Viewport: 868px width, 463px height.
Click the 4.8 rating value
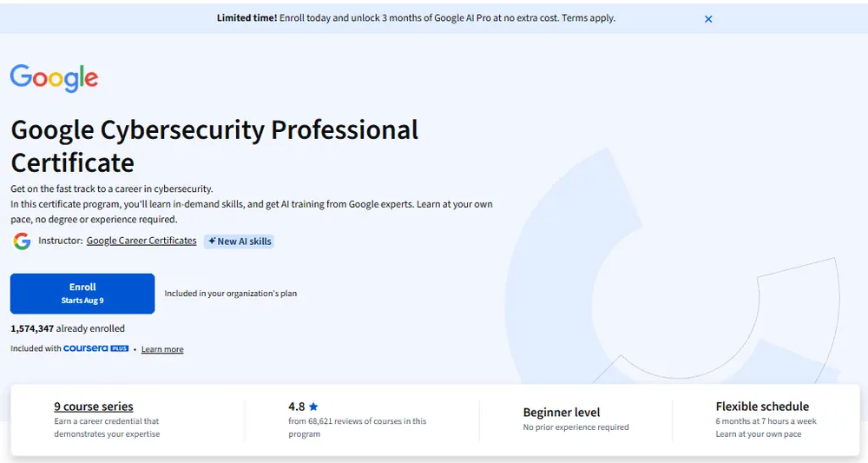[296, 407]
